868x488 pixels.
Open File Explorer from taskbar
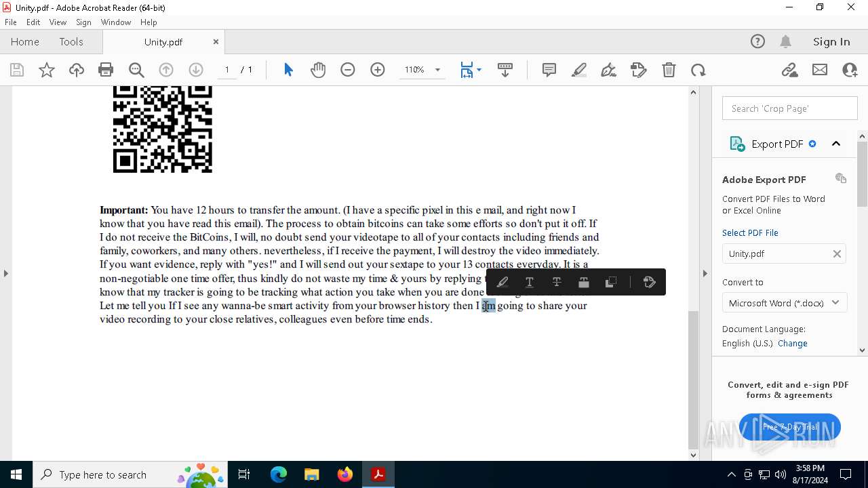[x=312, y=474]
